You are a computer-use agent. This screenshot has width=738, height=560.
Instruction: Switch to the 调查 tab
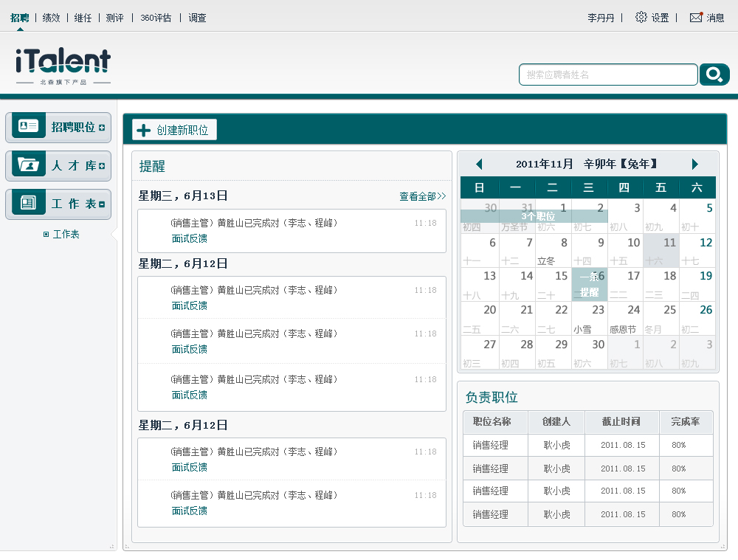(x=197, y=18)
